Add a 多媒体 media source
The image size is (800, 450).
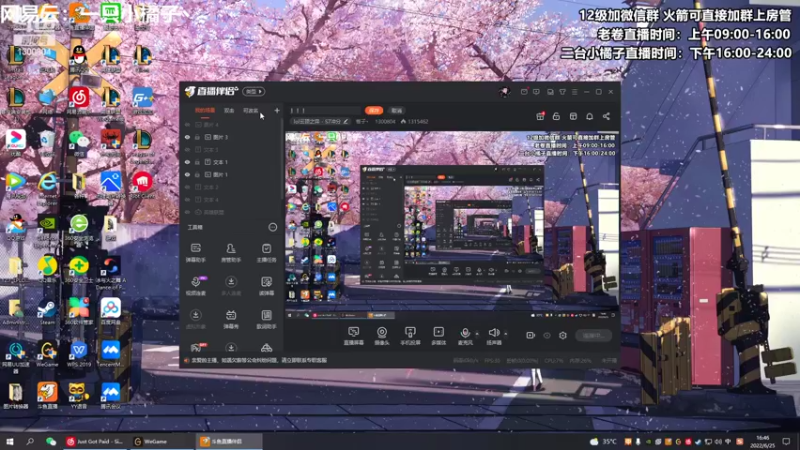(438, 336)
